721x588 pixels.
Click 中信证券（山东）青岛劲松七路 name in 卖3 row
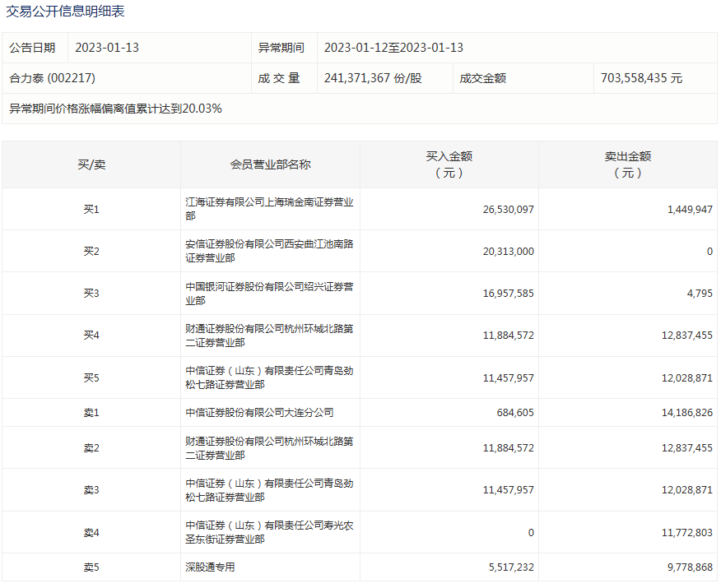coord(269,490)
